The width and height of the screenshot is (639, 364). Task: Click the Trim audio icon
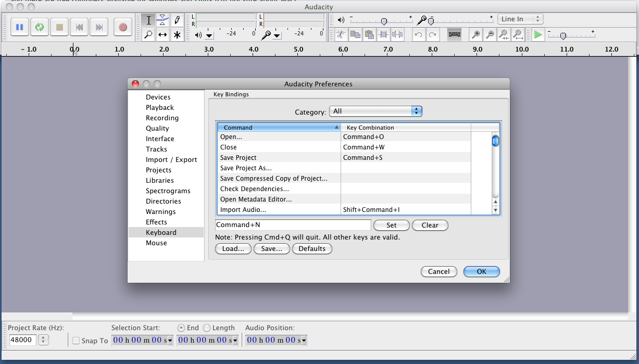pyautogui.click(x=384, y=35)
